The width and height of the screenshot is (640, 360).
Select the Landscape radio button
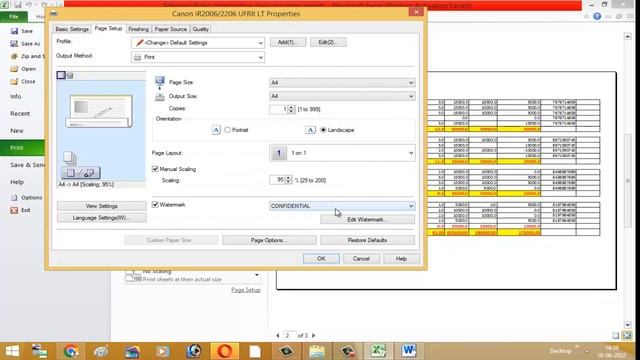[323, 130]
